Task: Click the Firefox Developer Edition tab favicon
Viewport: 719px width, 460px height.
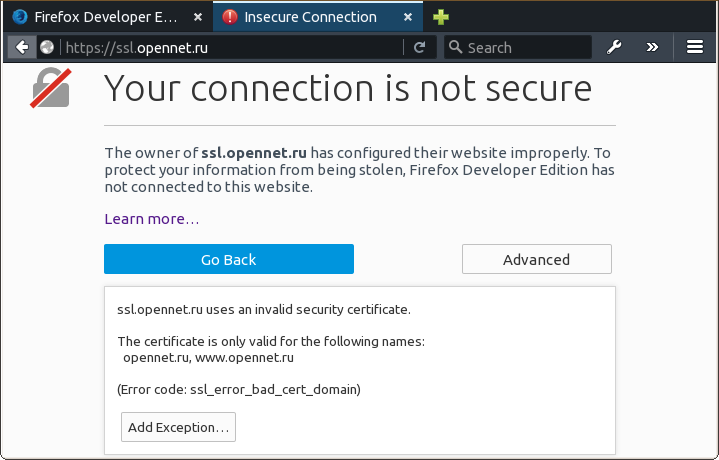Action: click(x=20, y=17)
